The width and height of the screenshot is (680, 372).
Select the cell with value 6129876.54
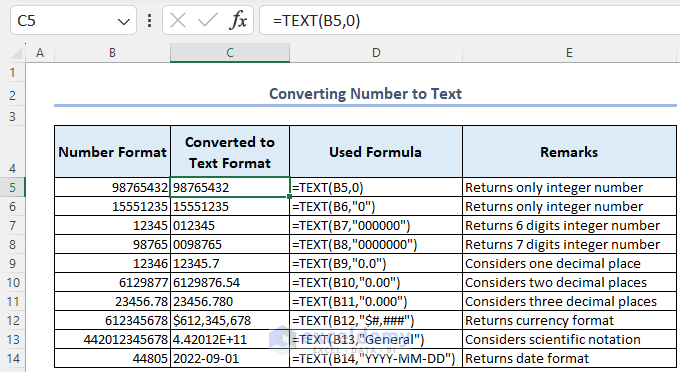click(x=230, y=282)
